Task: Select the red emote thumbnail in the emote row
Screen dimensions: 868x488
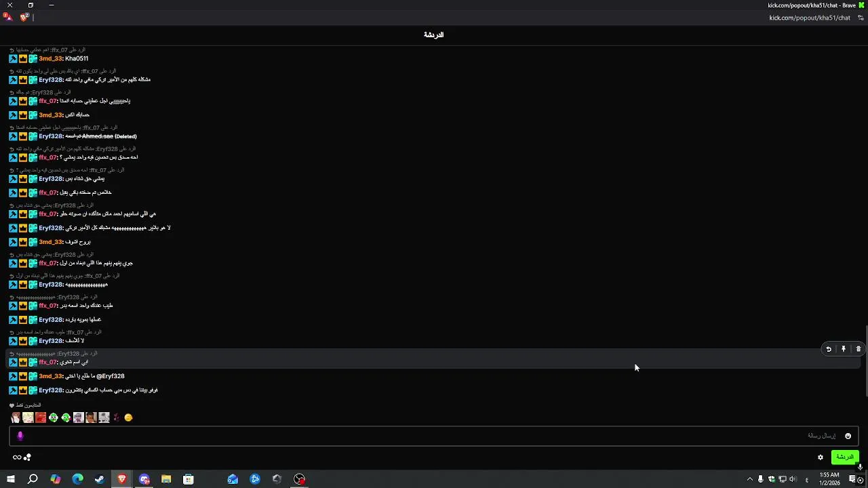Action: [41, 418]
